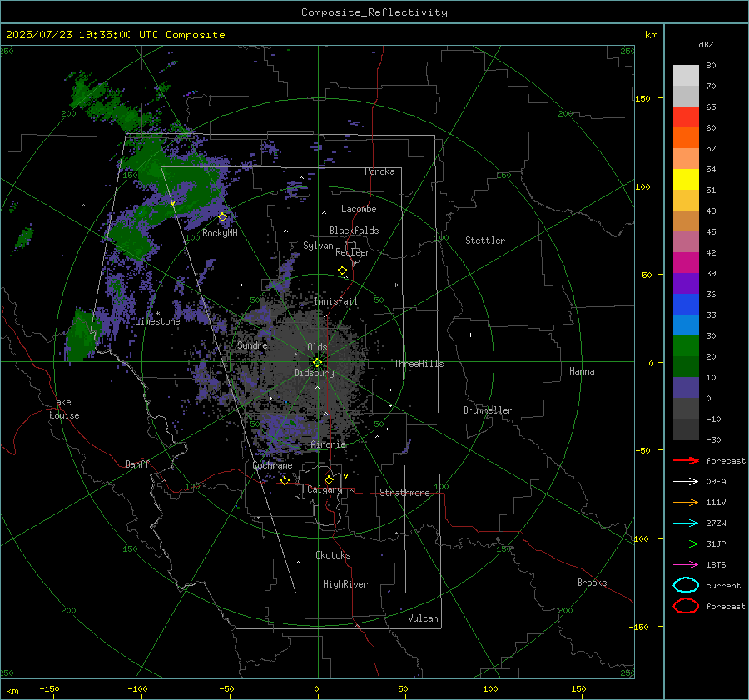Click the Limestone label
749x700 pixels.
point(157,321)
